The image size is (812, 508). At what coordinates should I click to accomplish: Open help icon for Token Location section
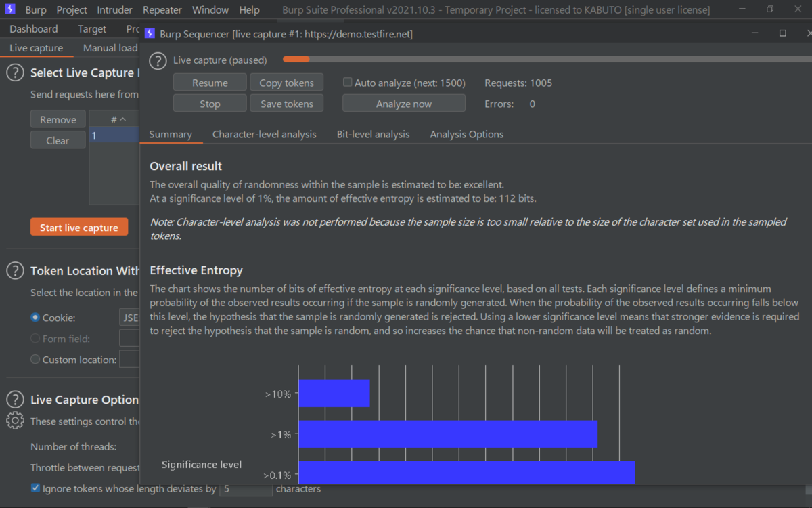pos(15,271)
